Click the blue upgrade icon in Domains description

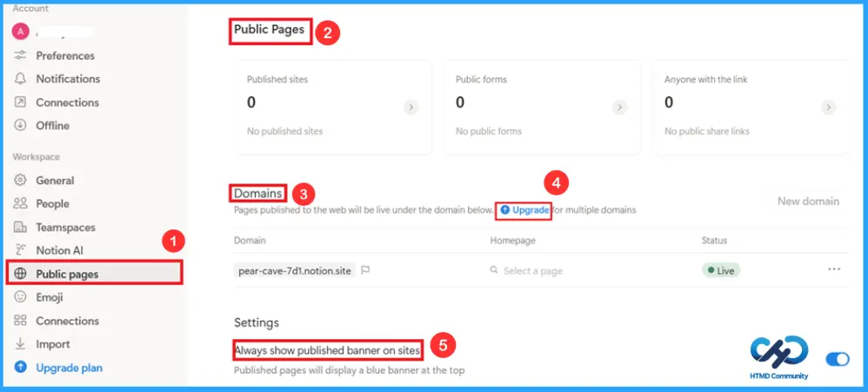[x=504, y=210]
